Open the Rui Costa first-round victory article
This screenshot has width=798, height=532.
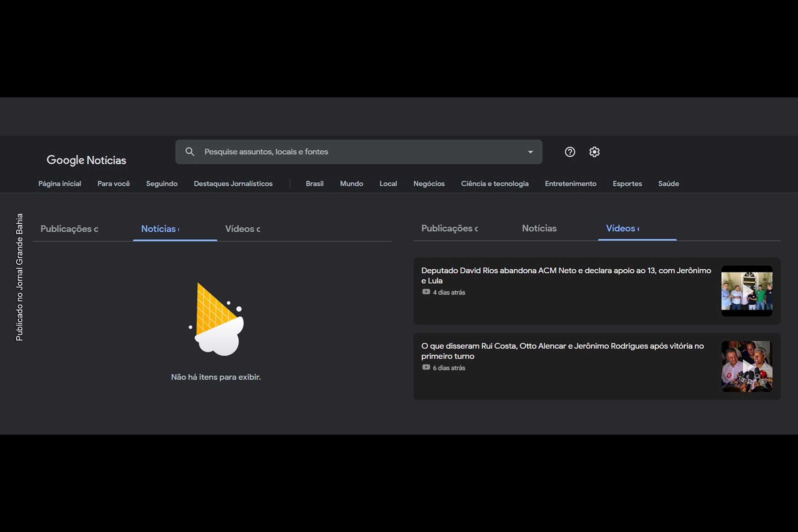[x=562, y=351]
